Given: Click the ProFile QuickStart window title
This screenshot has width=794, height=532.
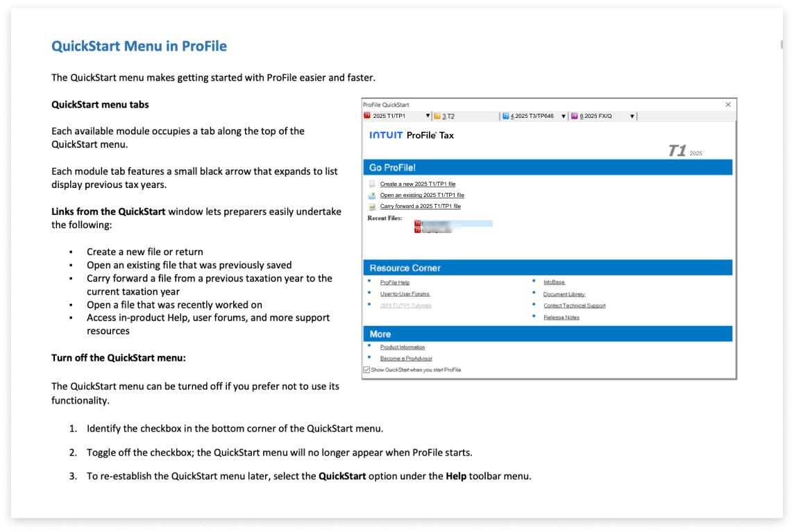Looking at the screenshot, I should [386, 105].
